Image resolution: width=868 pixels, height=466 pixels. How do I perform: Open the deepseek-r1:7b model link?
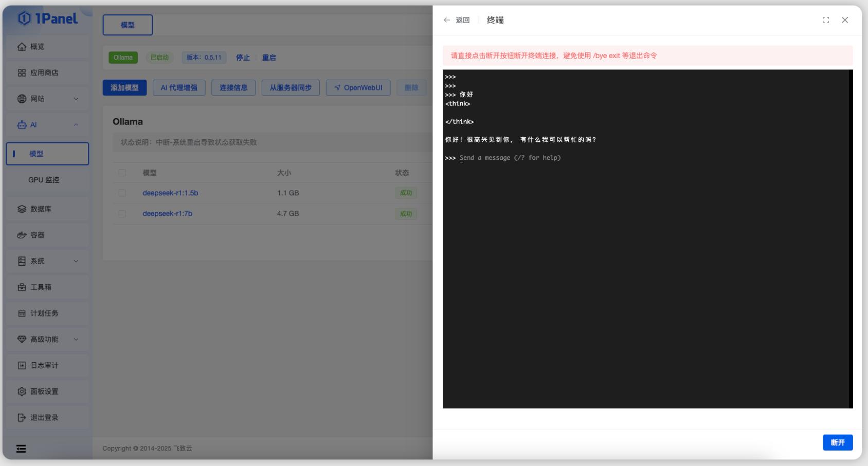tap(167, 213)
